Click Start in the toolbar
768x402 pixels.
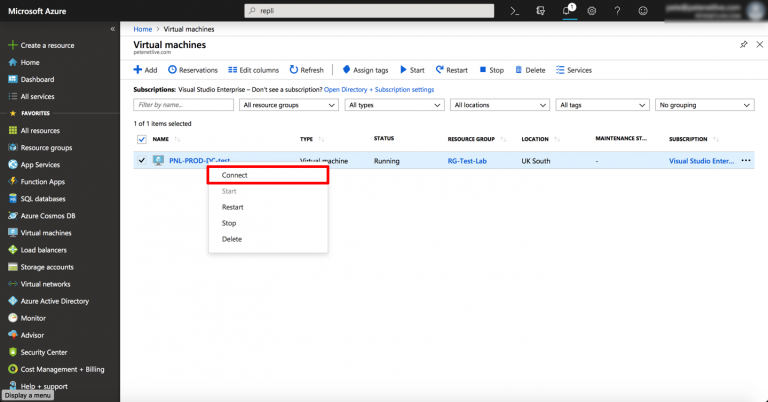click(x=412, y=70)
